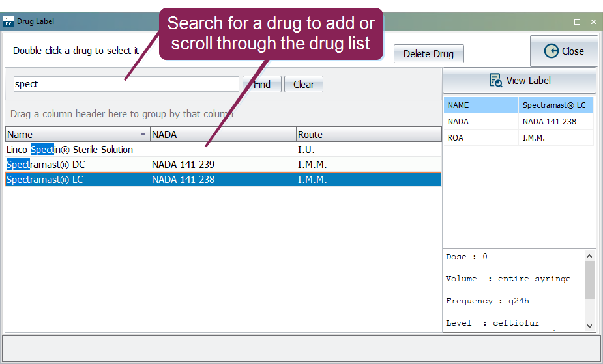This screenshot has height=364, width=603.
Task: Sort by the Name column header
Action: [x=78, y=134]
